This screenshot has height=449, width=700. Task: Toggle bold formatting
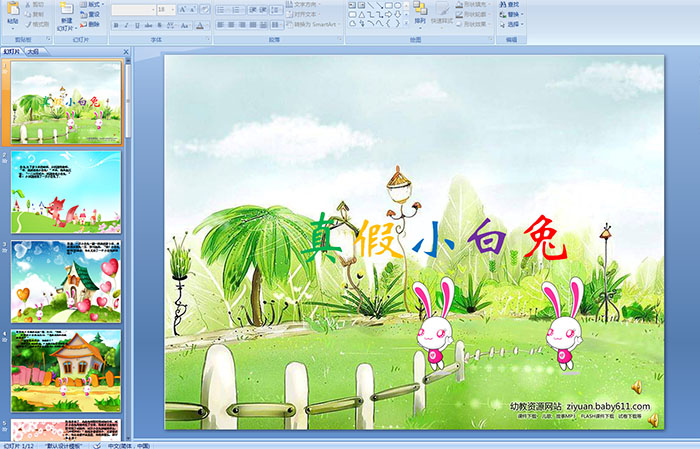tap(114, 25)
